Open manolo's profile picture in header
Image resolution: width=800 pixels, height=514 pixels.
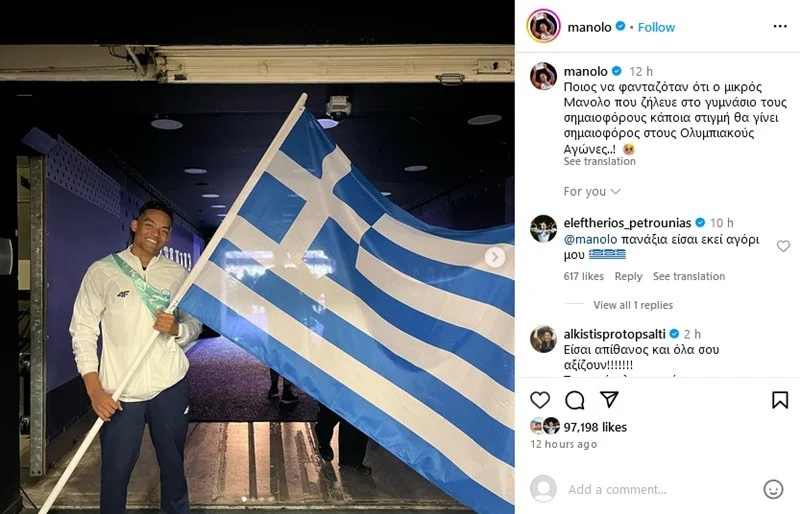click(543, 26)
